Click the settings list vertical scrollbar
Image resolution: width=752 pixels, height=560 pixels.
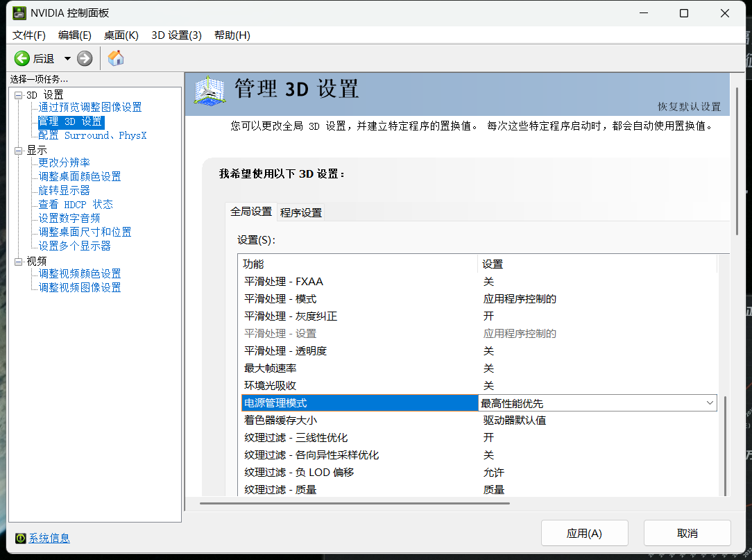point(725,446)
